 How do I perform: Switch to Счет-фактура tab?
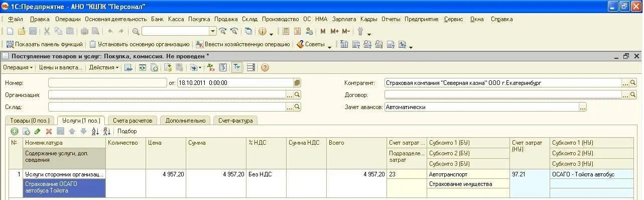(235, 121)
